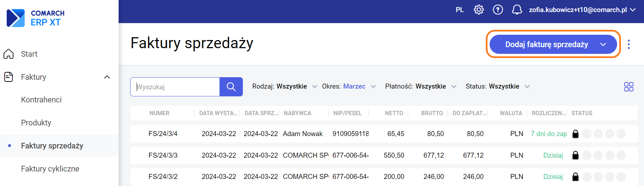Click the Comarch ERP XT logo

(x=36, y=18)
